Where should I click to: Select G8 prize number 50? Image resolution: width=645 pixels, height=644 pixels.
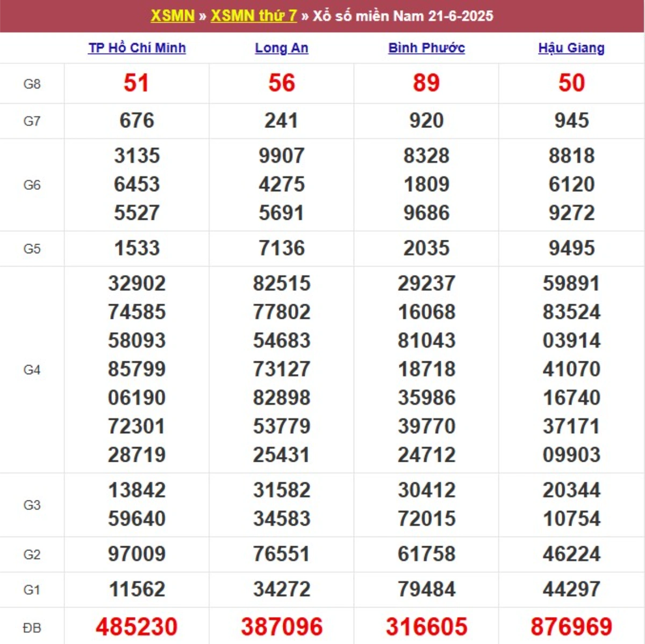(571, 83)
